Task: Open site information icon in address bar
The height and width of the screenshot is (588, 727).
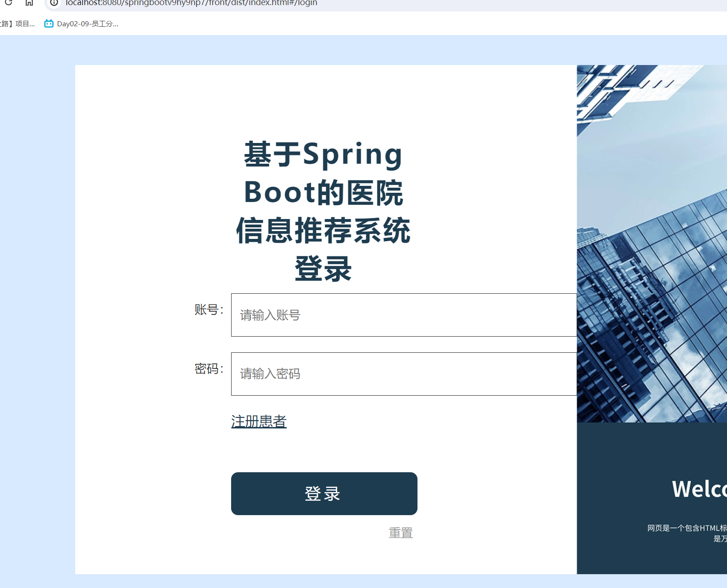Action: (54, 3)
